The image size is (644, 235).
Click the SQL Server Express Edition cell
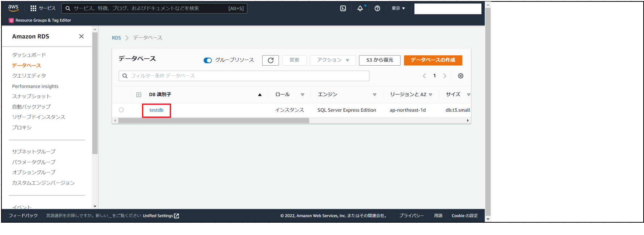coord(347,110)
